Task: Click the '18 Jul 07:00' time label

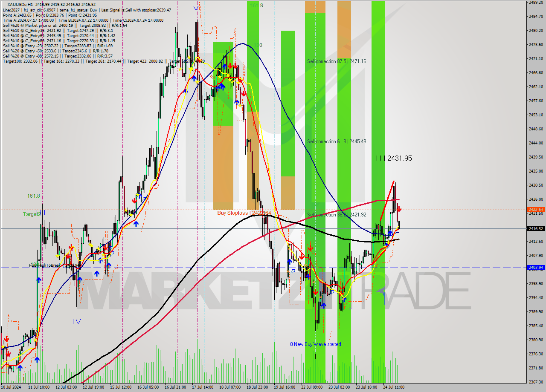Action: [230, 387]
